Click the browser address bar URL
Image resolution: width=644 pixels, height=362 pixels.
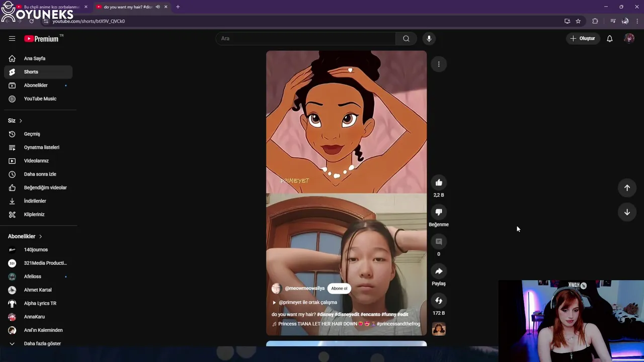click(89, 21)
